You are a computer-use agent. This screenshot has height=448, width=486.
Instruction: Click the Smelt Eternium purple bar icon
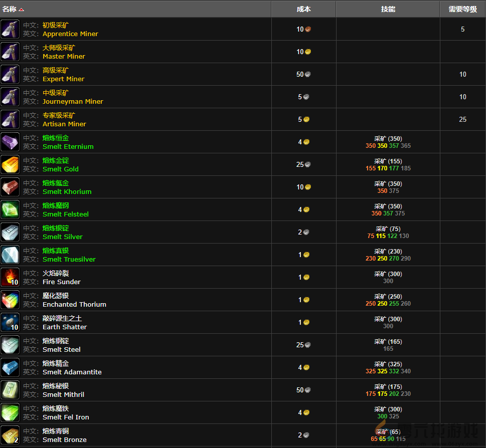coord(10,142)
